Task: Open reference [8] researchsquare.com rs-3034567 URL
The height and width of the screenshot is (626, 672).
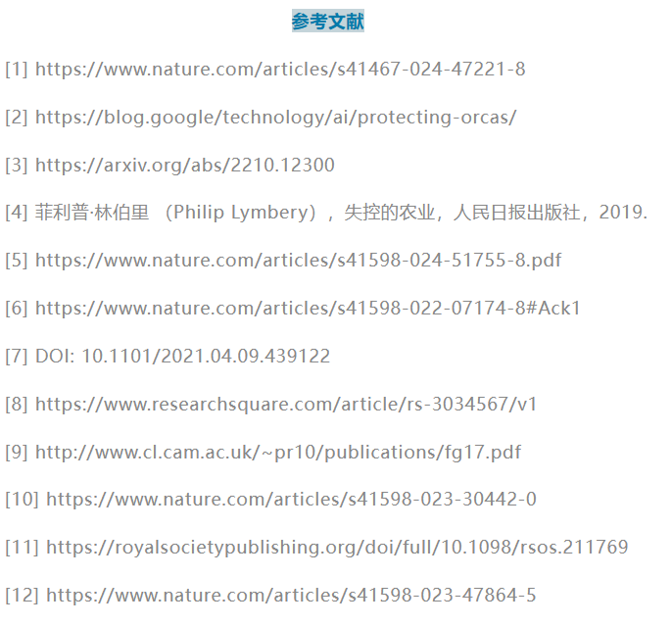Action: pyautogui.click(x=286, y=405)
